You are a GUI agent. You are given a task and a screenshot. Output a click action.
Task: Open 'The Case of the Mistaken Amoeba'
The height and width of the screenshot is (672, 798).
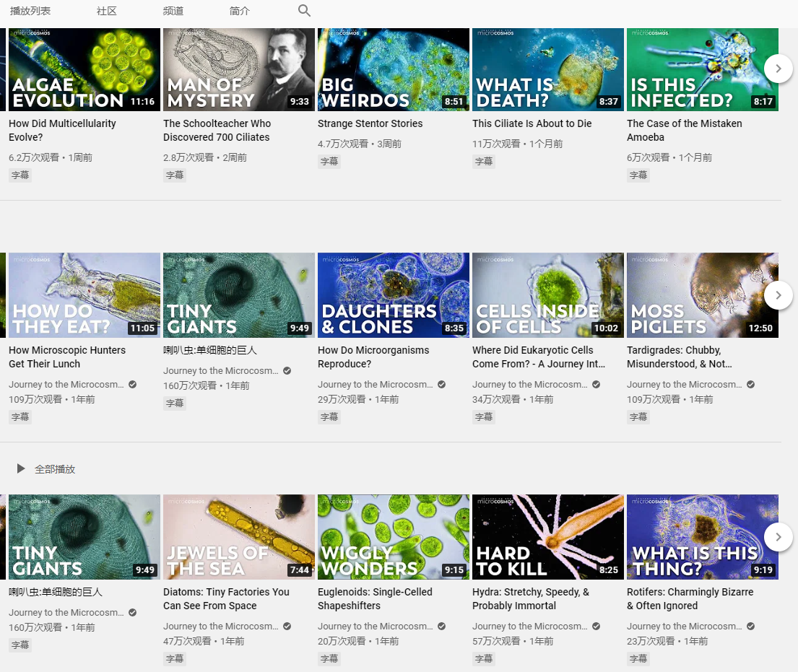pos(685,130)
